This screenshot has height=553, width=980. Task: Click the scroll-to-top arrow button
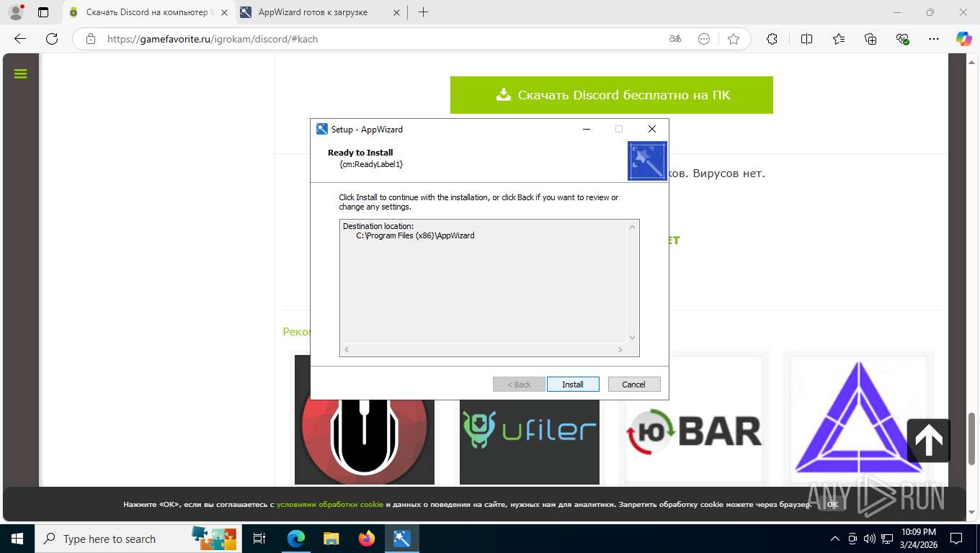[x=929, y=440]
